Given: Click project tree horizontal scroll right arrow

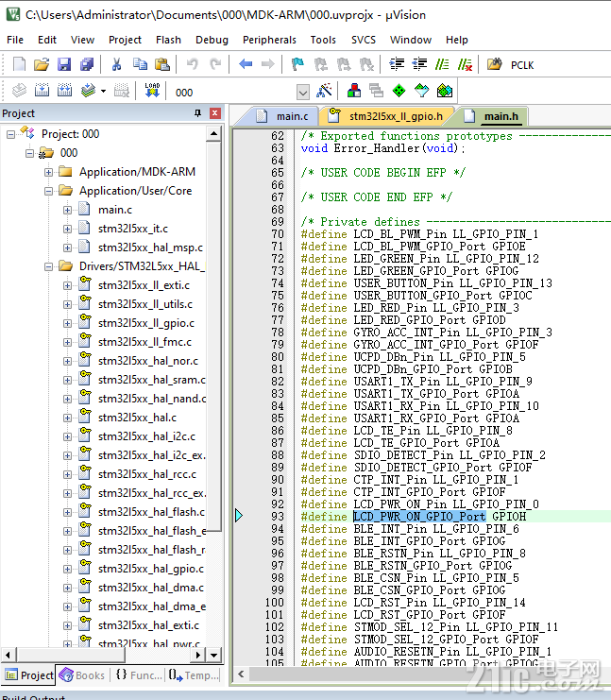Looking at the screenshot, I should tap(197, 656).
